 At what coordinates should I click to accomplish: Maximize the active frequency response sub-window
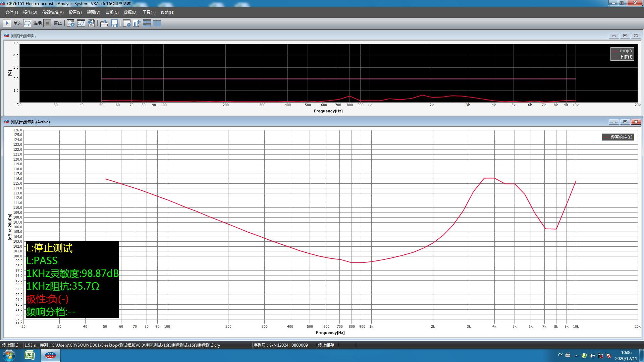625,122
